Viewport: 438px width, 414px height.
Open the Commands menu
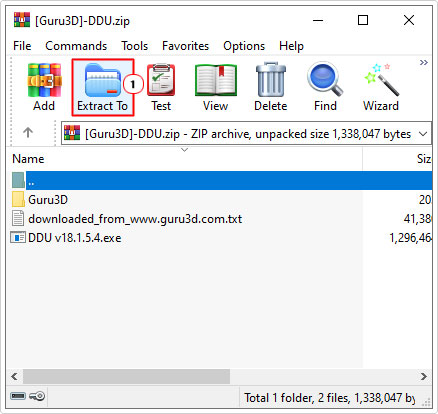[x=76, y=46]
